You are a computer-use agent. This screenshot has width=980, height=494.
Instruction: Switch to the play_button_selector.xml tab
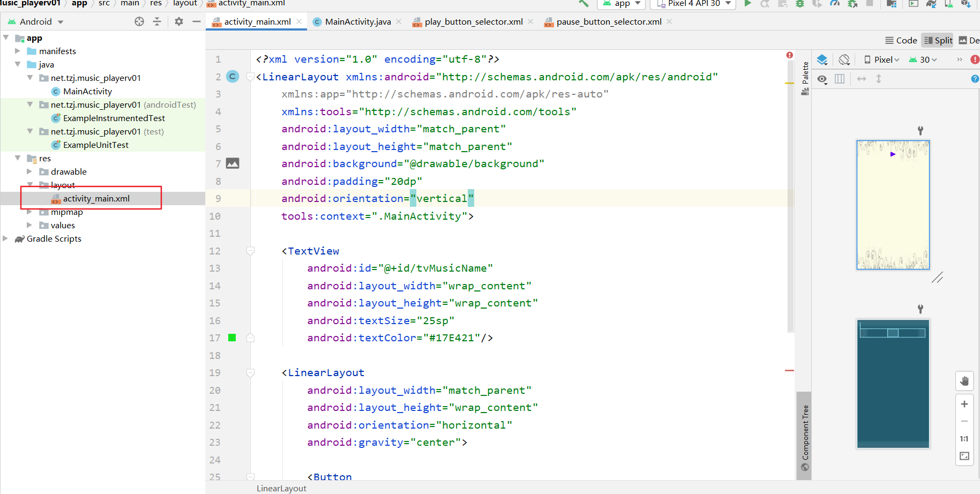(x=474, y=21)
